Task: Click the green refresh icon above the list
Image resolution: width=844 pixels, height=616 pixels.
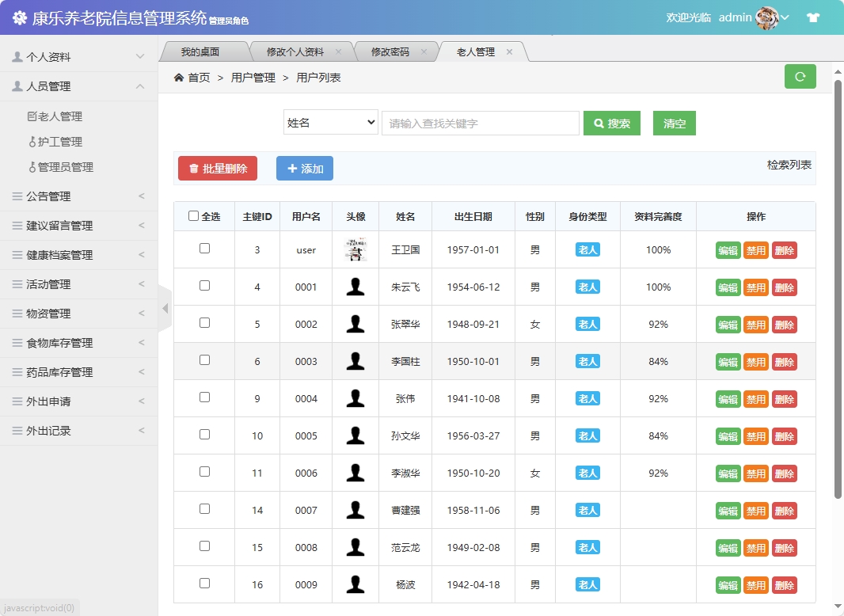Action: (800, 76)
